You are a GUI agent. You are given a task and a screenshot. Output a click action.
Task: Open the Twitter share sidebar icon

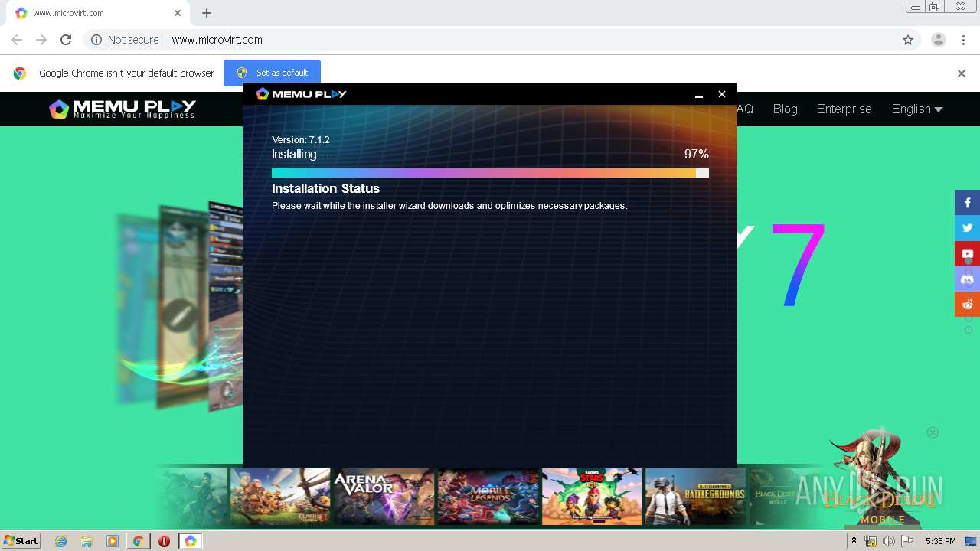click(967, 228)
